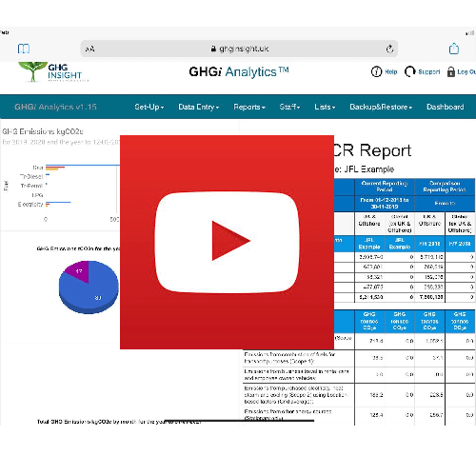
Task: Click the GHGi Analytics v1.15 brand link
Action: [x=55, y=107]
